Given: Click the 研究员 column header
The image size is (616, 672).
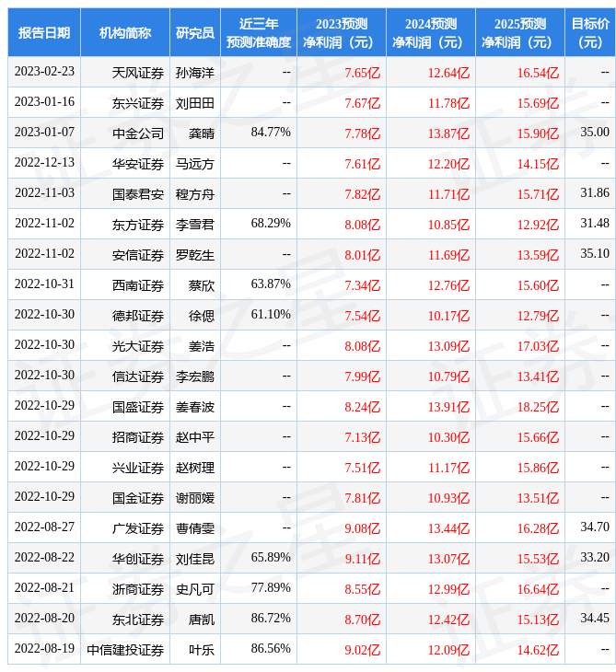Looking at the screenshot, I should pyautogui.click(x=195, y=32).
